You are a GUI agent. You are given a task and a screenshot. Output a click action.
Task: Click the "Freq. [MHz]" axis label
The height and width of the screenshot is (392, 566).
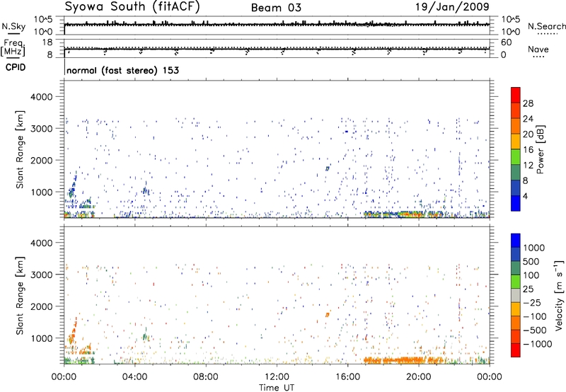pyautogui.click(x=13, y=47)
